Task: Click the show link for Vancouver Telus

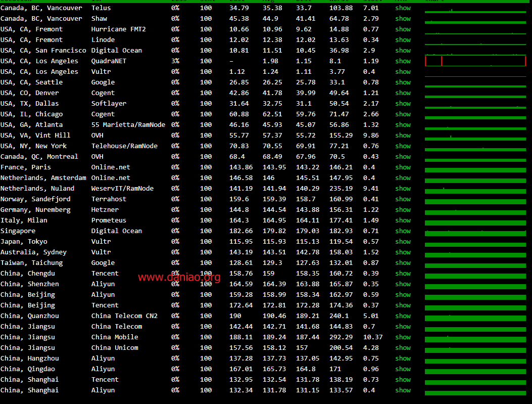Action: point(403,8)
